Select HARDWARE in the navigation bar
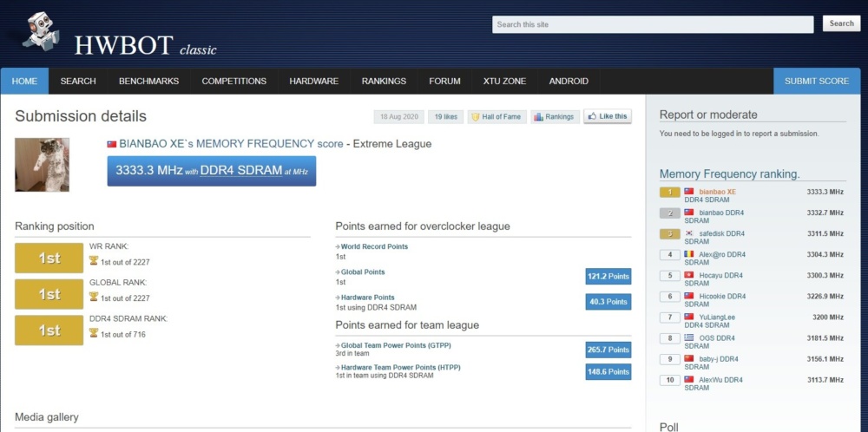The width and height of the screenshot is (868, 432). click(314, 82)
